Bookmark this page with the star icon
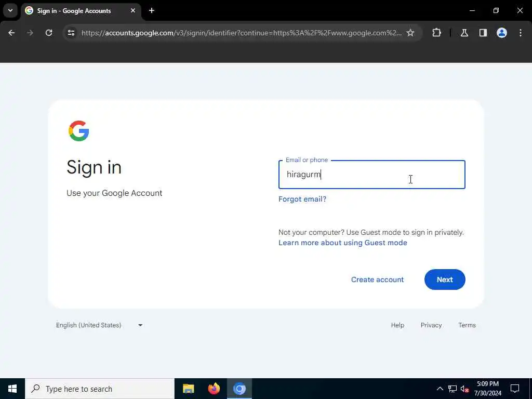Screen dimensions: 532x399 tap(410, 33)
